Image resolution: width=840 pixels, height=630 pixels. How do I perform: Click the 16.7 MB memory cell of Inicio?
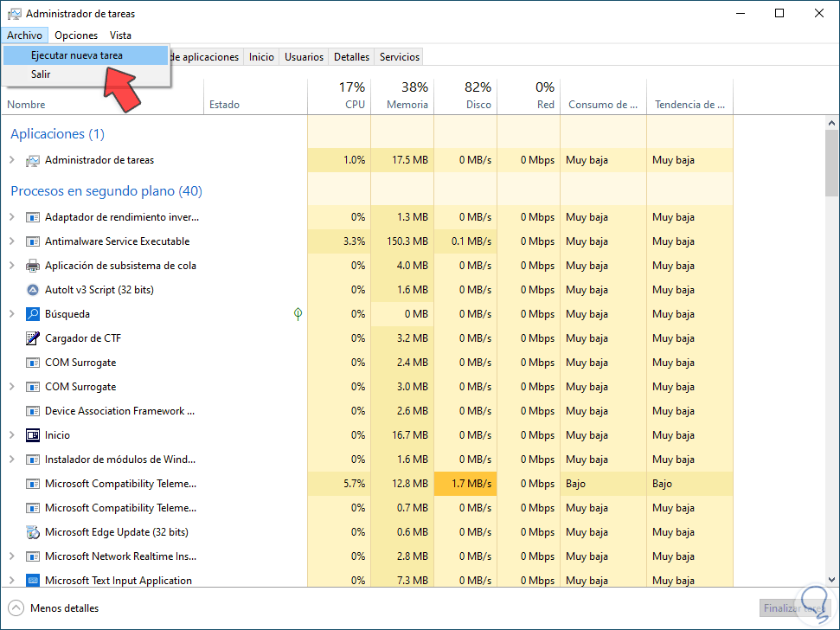click(402, 435)
